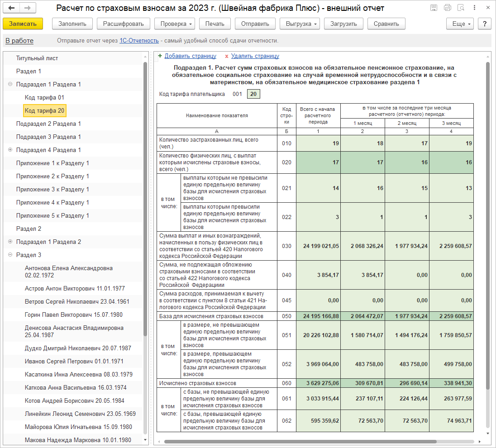Open the Выгрузка dropdown button
The width and height of the screenshot is (496, 448).
click(x=300, y=24)
